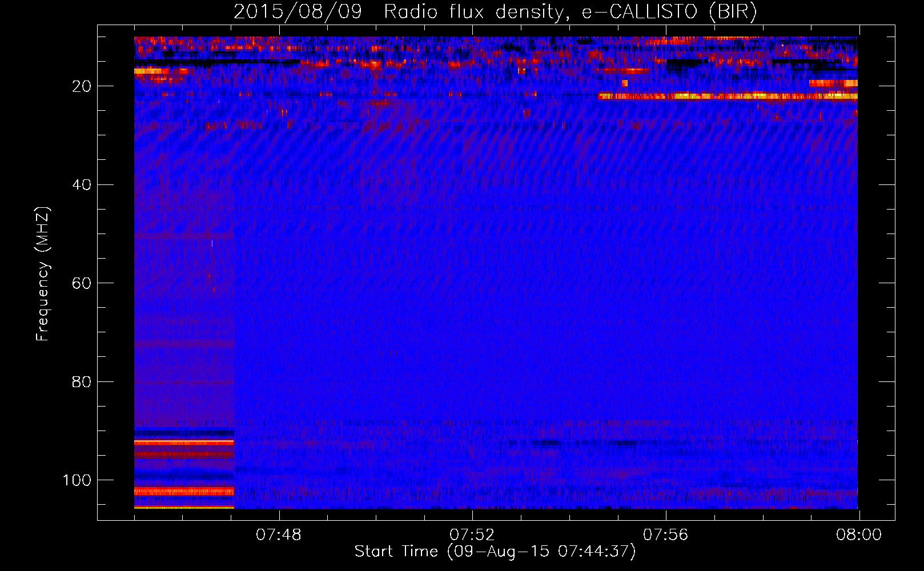Select the 07:48 time tick label

[x=279, y=535]
